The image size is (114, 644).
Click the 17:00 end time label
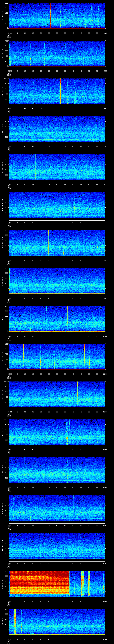point(105,601)
